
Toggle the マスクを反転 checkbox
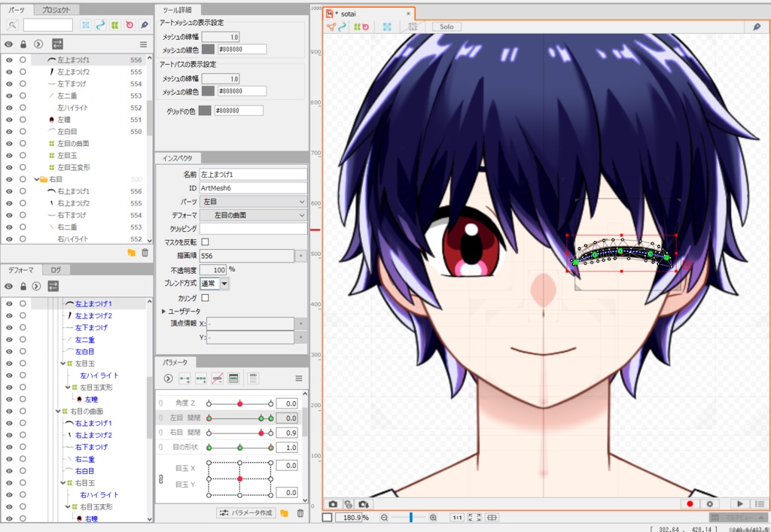click(205, 242)
